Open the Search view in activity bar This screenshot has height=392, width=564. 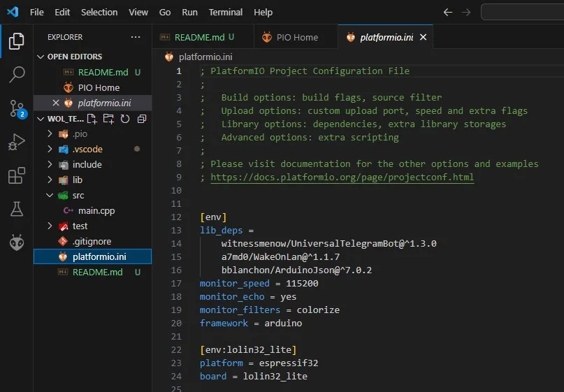point(17,74)
